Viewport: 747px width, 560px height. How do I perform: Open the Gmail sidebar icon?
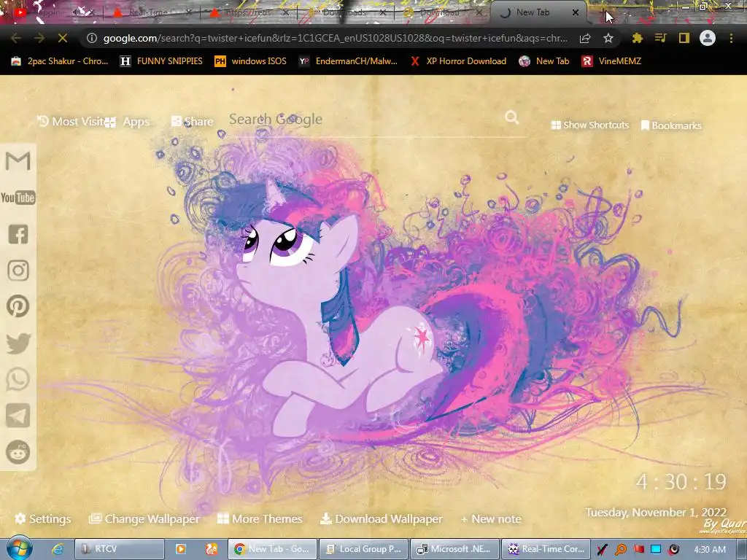point(18,161)
